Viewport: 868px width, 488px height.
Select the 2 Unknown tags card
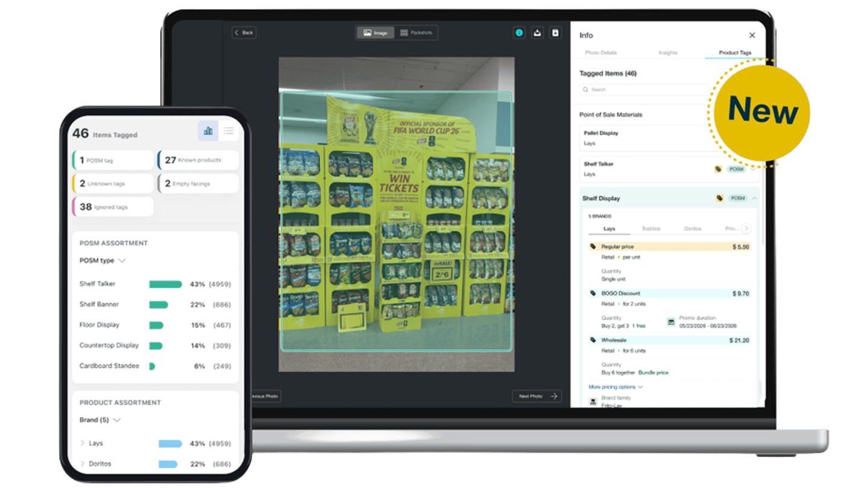pos(113,183)
